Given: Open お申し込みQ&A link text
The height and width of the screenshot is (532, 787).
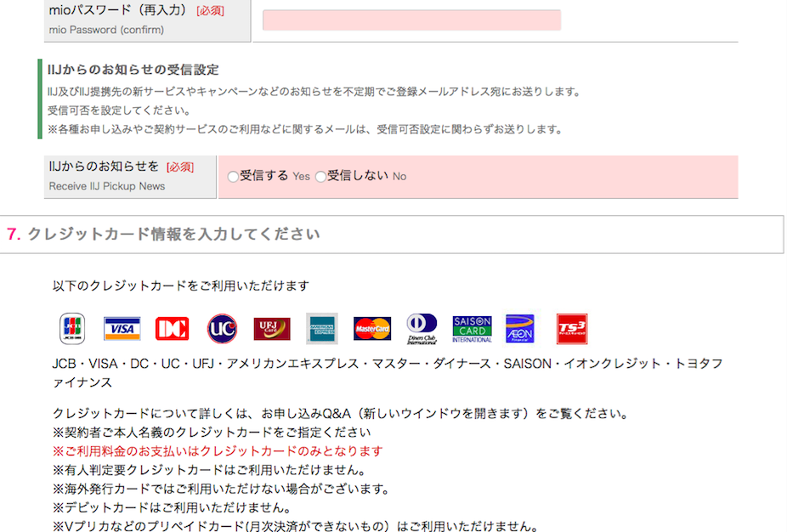Looking at the screenshot, I should (306, 414).
